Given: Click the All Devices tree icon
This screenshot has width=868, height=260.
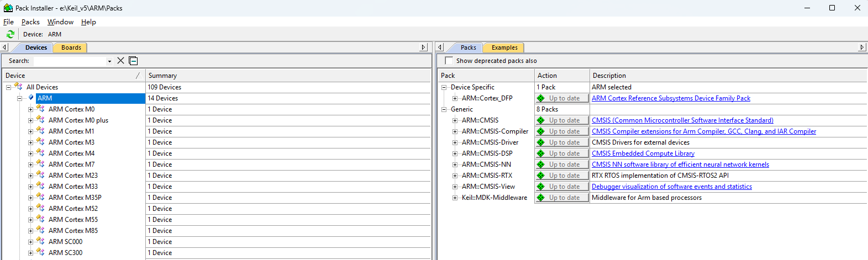Looking at the screenshot, I should tap(18, 87).
